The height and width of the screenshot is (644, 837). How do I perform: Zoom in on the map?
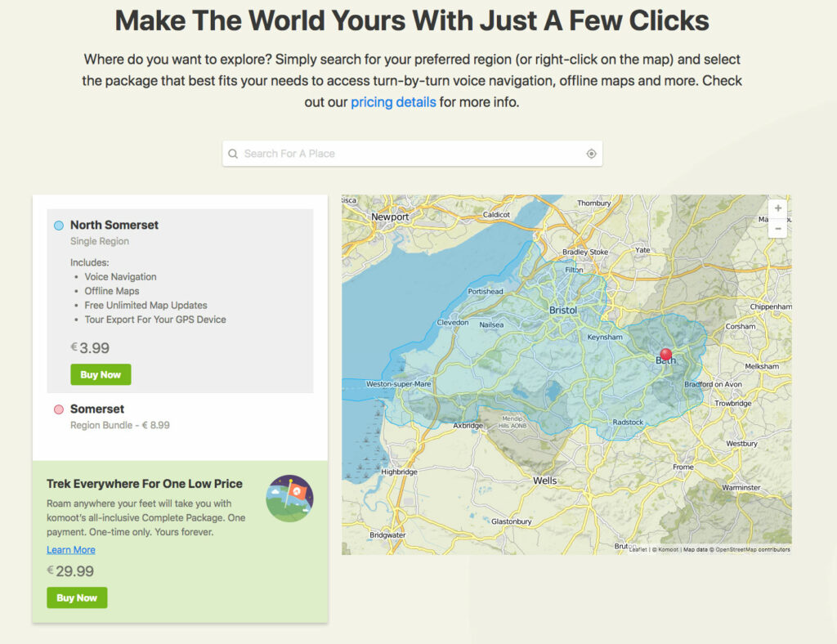[x=778, y=208]
